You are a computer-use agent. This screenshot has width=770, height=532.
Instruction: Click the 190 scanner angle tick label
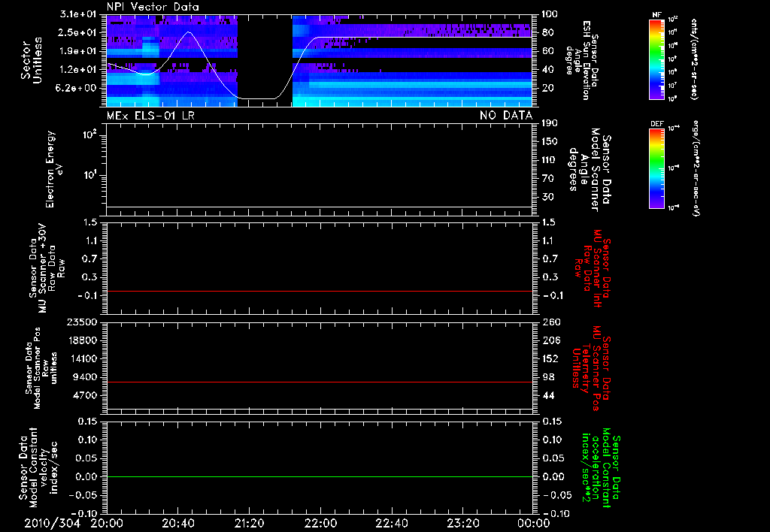coord(550,122)
